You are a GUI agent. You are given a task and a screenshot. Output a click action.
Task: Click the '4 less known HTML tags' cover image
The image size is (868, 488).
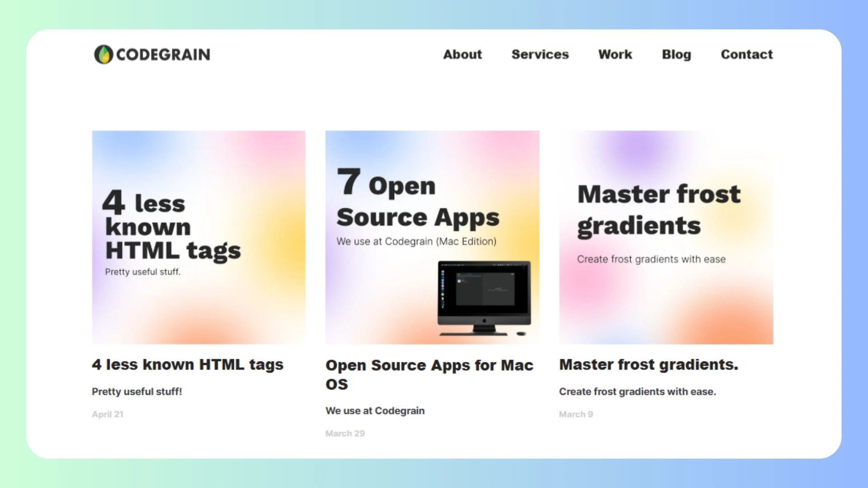pos(198,237)
